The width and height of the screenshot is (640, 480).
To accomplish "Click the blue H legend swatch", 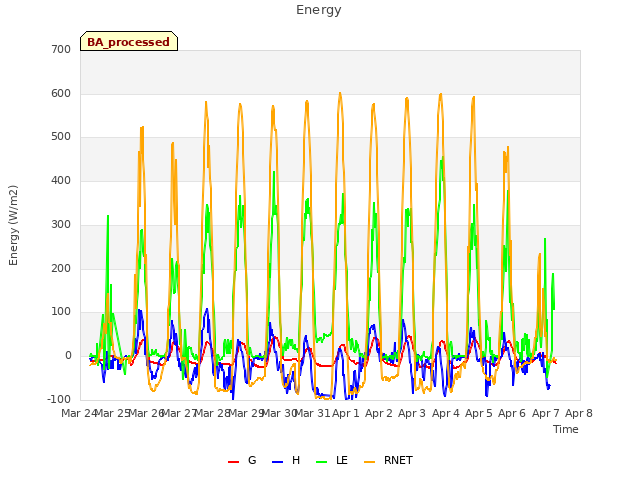I will (x=278, y=462).
